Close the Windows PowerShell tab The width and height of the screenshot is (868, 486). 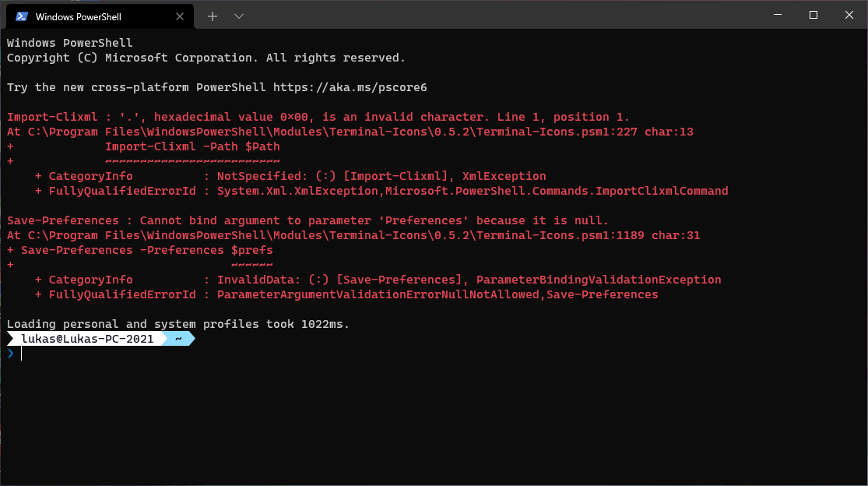coord(179,16)
